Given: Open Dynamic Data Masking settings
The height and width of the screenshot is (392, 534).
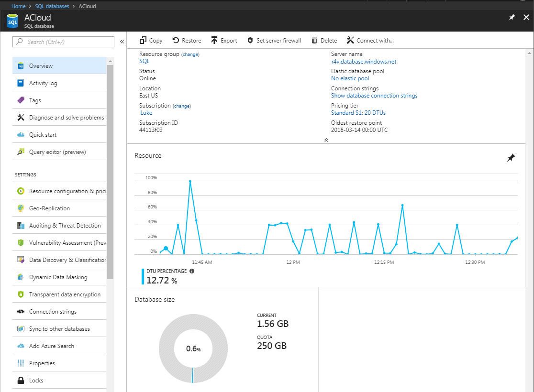Looking at the screenshot, I should (x=59, y=277).
